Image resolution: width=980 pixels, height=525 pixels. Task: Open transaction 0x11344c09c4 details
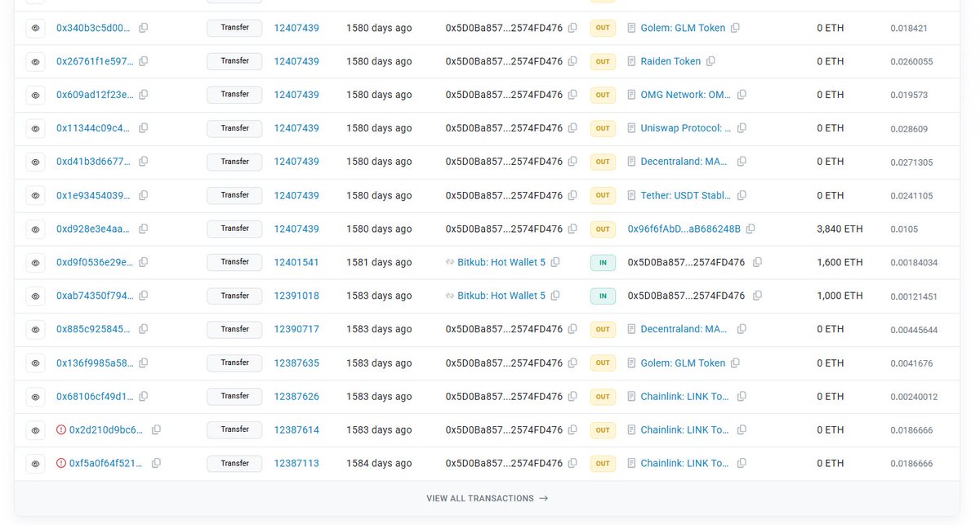[93, 128]
